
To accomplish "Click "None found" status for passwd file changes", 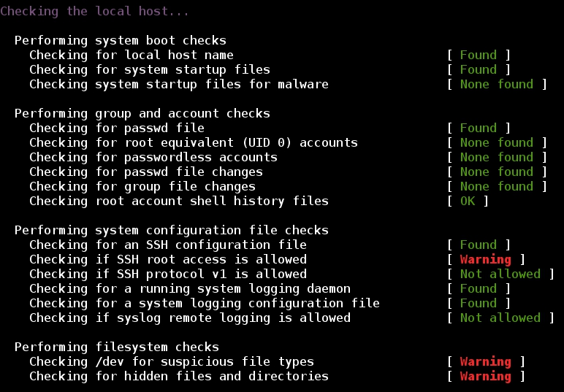I will (496, 172).
